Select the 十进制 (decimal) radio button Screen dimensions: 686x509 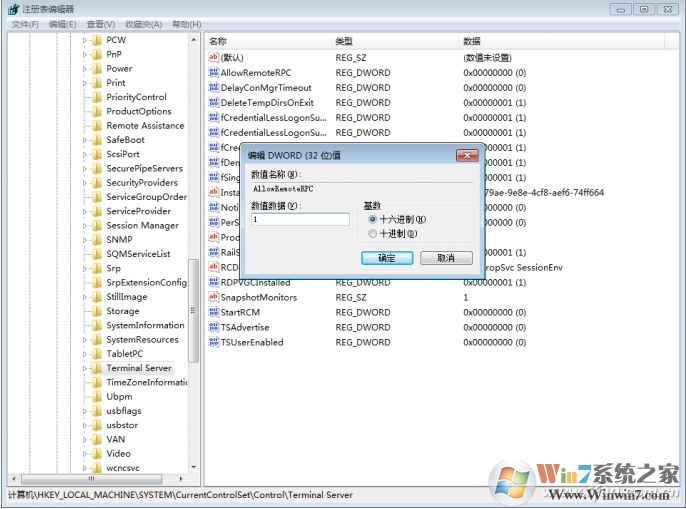(372, 234)
